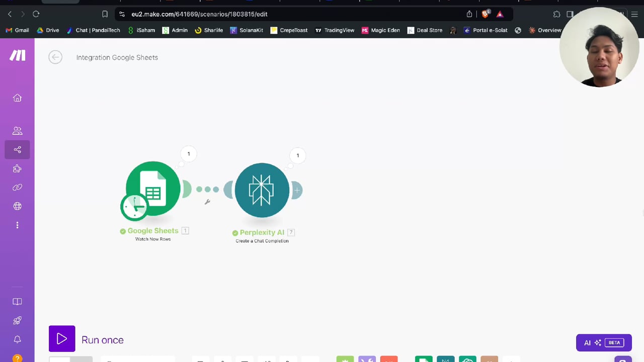Go back using the circled arrow button
This screenshot has height=362, width=644.
(x=55, y=57)
